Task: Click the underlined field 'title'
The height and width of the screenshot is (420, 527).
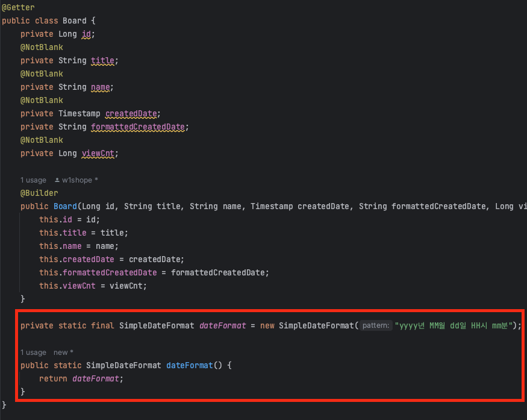Action: 102,60
